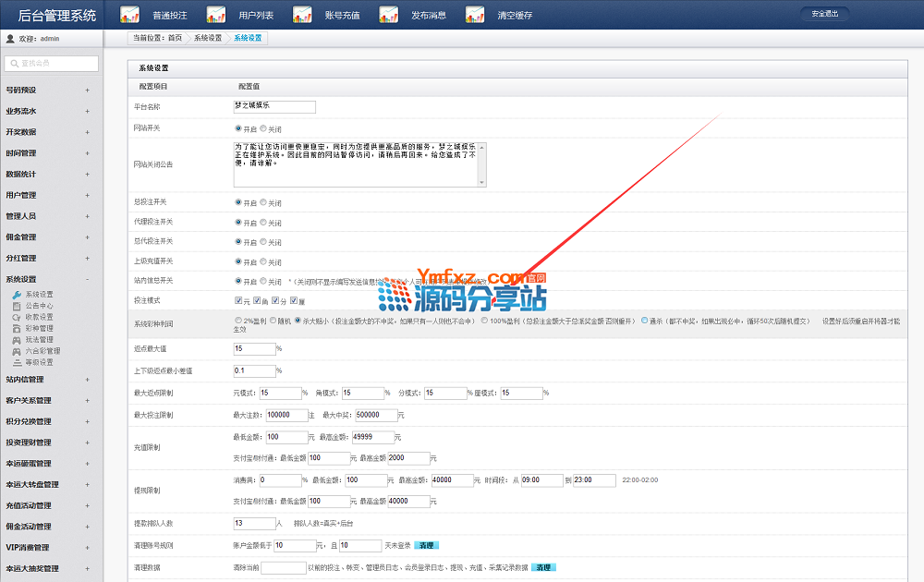Open 六合彩管理 in the sidebar
The height and width of the screenshot is (582, 924).
coord(42,351)
